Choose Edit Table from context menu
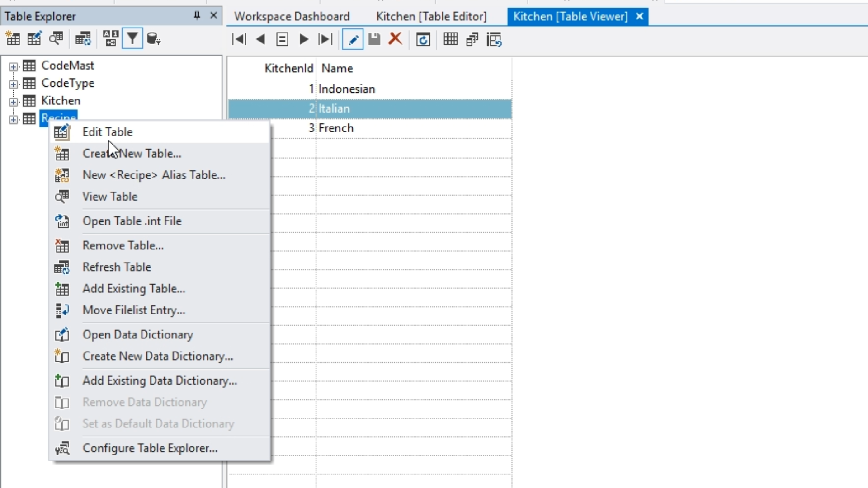 tap(108, 132)
